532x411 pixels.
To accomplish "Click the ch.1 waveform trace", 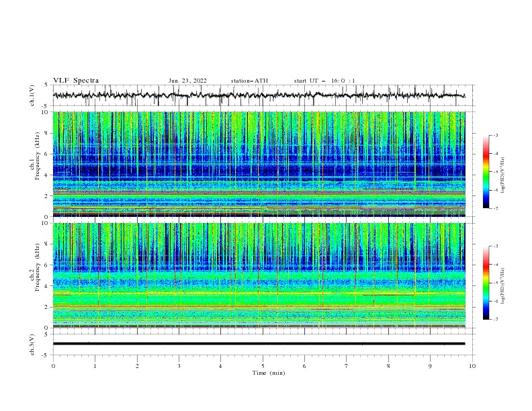I will pos(259,95).
